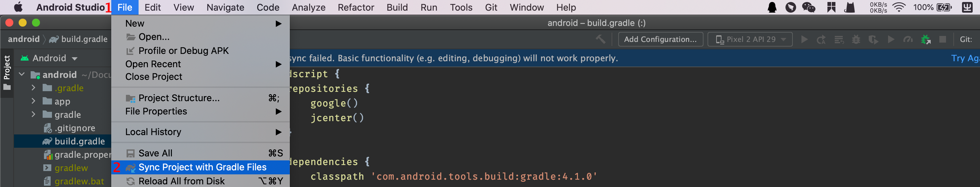Click the QQ penguin icon in menu bar
The image size is (980, 187).
pyautogui.click(x=772, y=7)
